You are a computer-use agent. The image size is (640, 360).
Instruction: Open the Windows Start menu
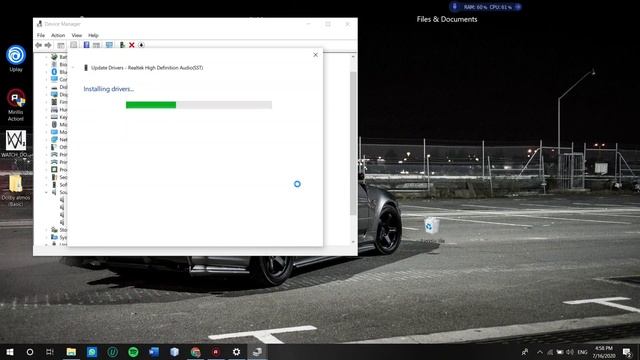[10, 352]
